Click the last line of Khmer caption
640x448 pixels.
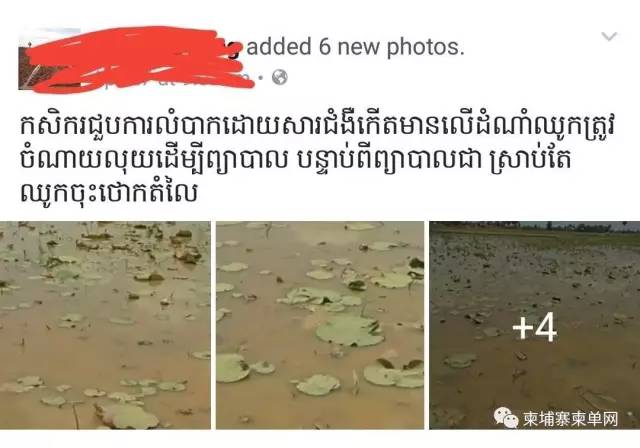click(109, 192)
